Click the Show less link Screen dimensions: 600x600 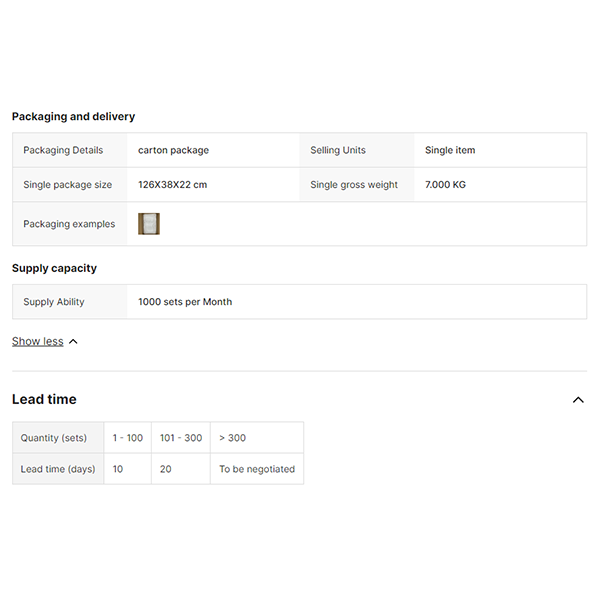(x=37, y=342)
